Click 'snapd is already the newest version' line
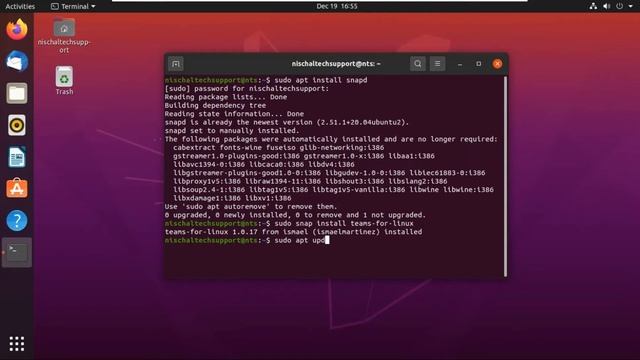 pyautogui.click(x=287, y=122)
